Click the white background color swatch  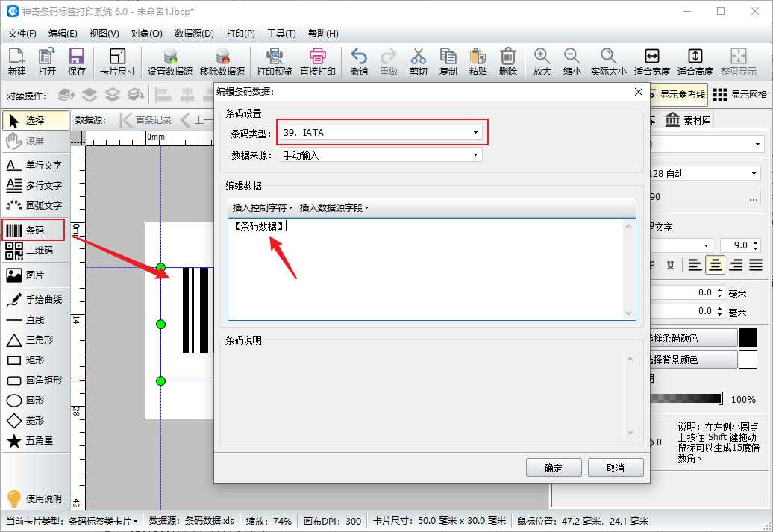[748, 360]
